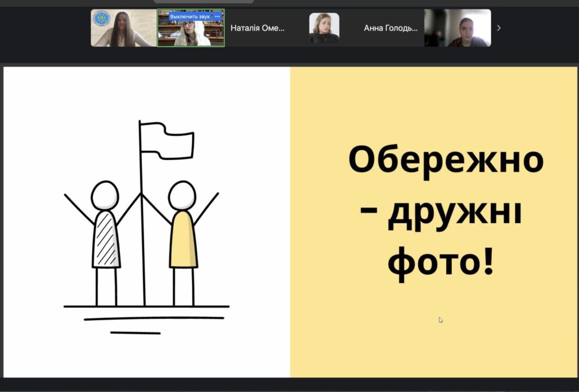Click the word Обережно on the slide
Viewport: 579px width, 392px height.
pos(446,159)
